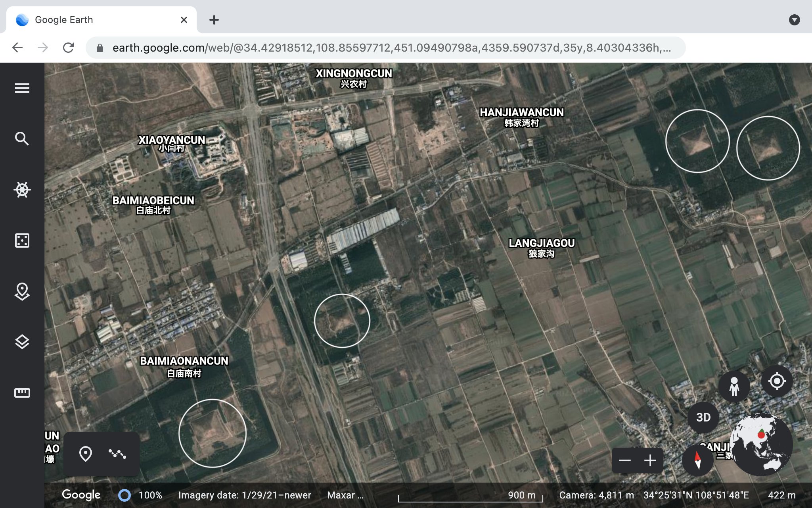Close the Google Earth tab
The image size is (812, 508).
pyautogui.click(x=184, y=20)
